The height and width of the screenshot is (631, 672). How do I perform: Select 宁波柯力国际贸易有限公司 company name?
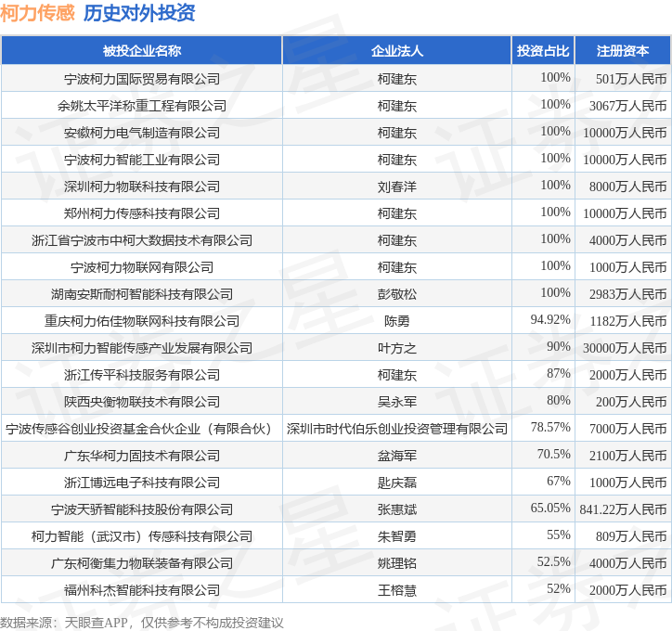click(x=142, y=79)
